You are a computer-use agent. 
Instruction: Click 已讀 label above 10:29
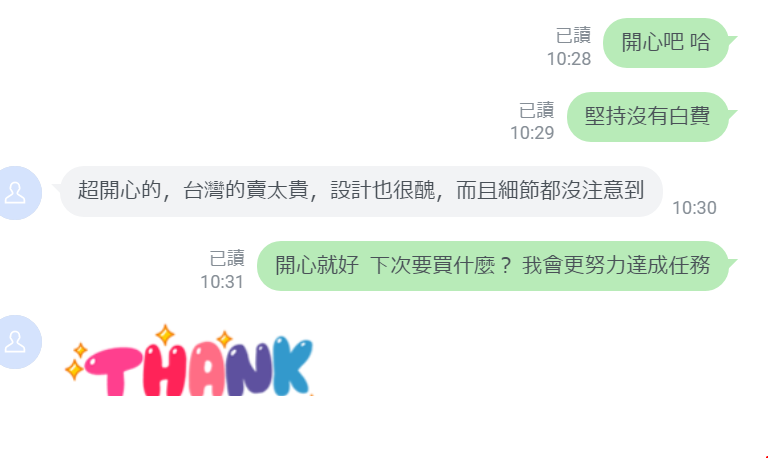coord(536,110)
